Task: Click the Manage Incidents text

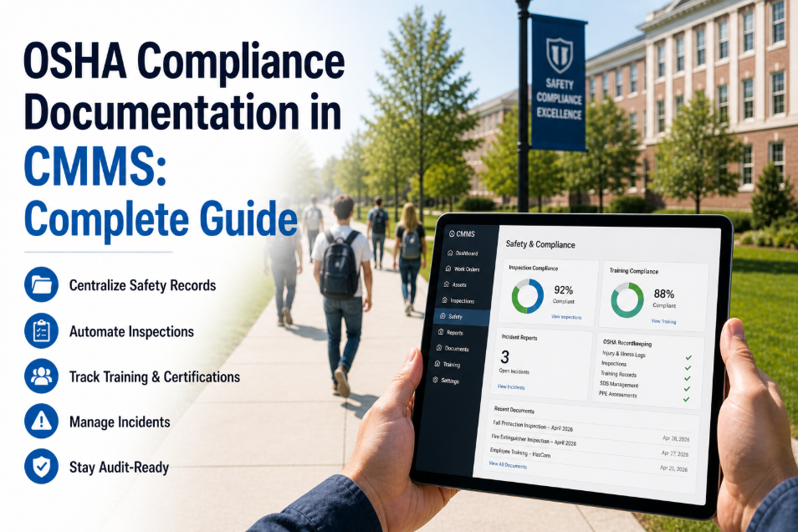Action: click(x=120, y=422)
